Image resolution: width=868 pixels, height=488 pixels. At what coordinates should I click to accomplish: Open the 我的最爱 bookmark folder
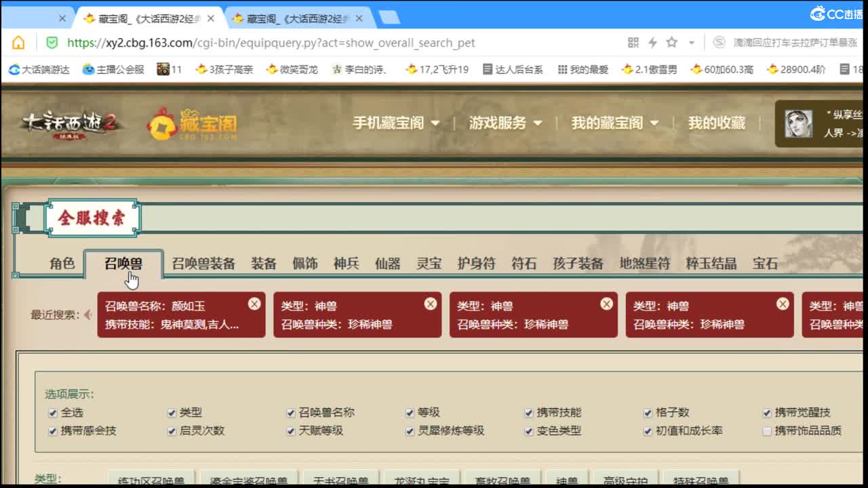point(583,69)
